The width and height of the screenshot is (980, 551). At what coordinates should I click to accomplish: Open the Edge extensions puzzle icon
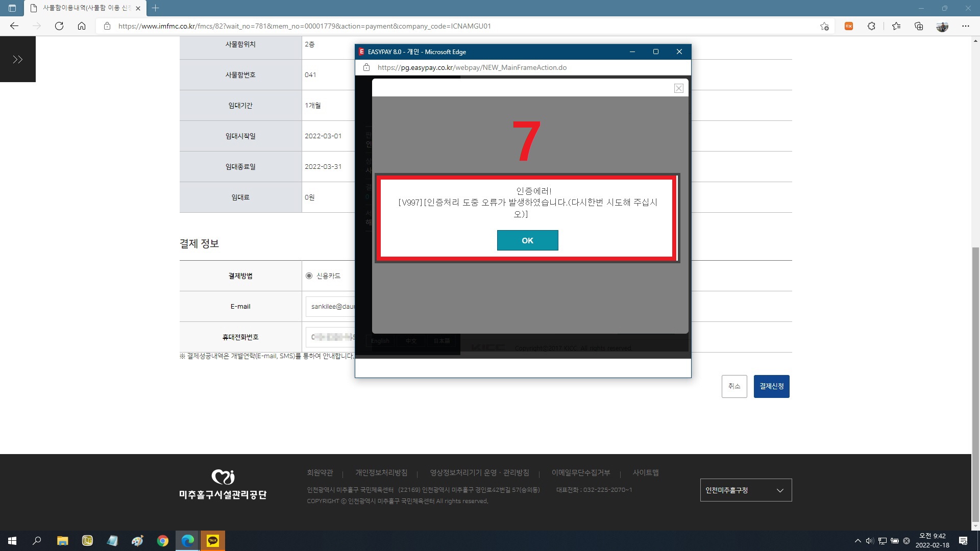pyautogui.click(x=871, y=26)
